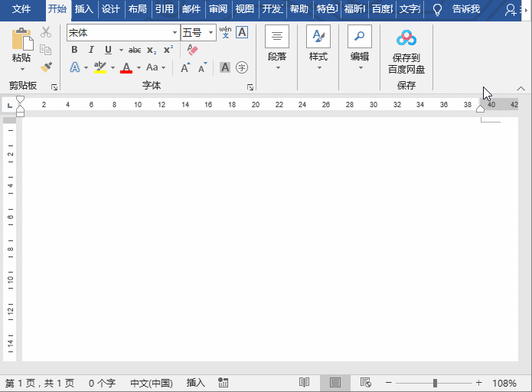Collapse the ribbon with chevron
Image resolution: width=532 pixels, height=392 pixels.
(x=521, y=89)
